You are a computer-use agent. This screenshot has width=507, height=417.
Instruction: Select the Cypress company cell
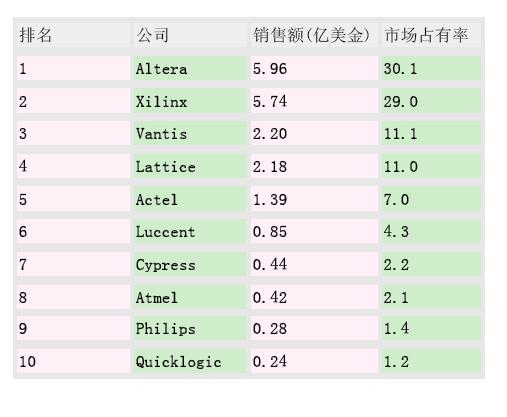pyautogui.click(x=190, y=264)
